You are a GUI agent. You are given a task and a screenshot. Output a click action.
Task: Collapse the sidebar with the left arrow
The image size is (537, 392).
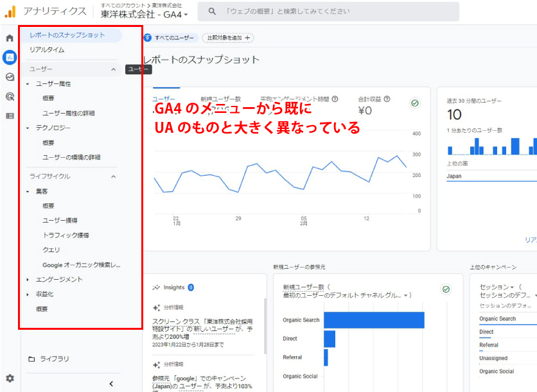tap(111, 384)
